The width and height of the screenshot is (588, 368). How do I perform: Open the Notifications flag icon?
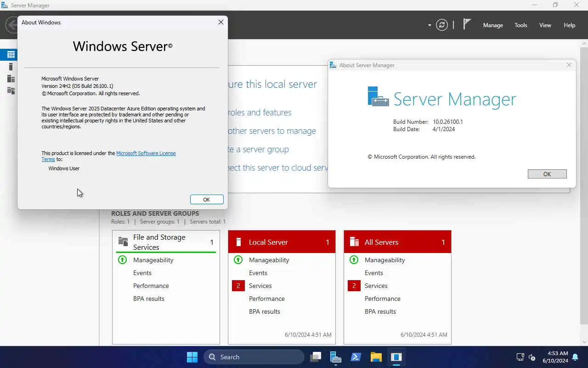[x=467, y=24]
